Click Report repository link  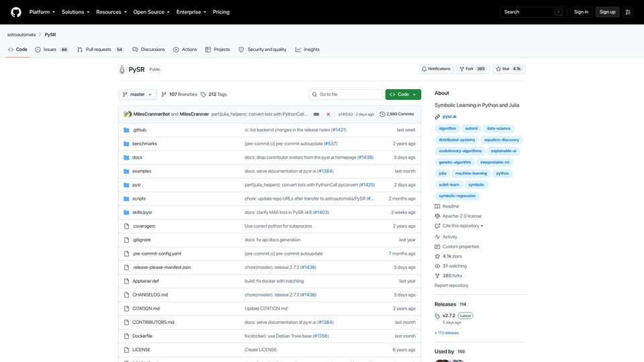coord(451,286)
